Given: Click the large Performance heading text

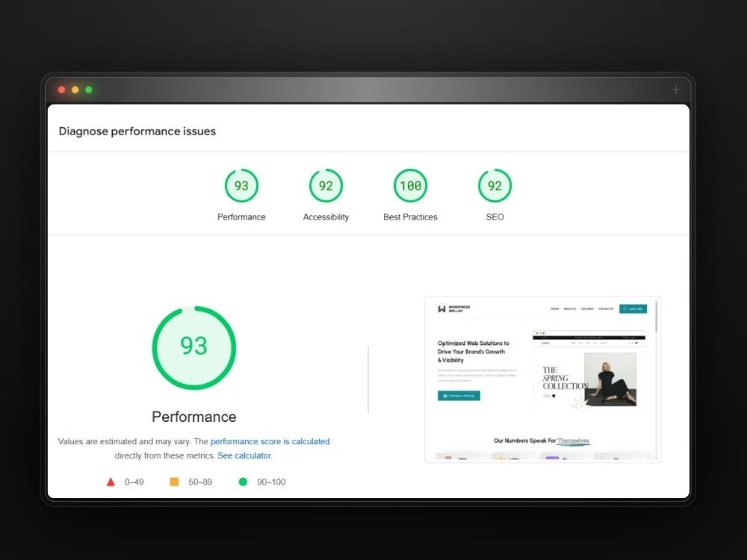Looking at the screenshot, I should pos(194,417).
